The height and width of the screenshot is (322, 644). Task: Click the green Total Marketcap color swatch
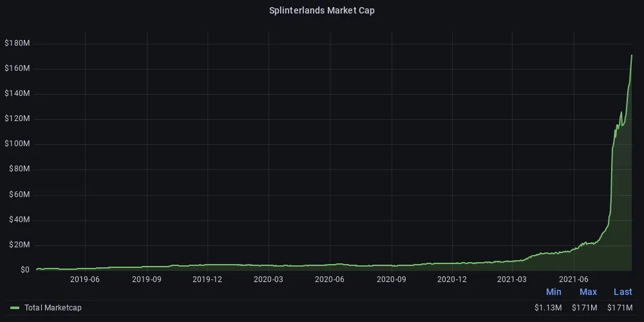point(15,308)
